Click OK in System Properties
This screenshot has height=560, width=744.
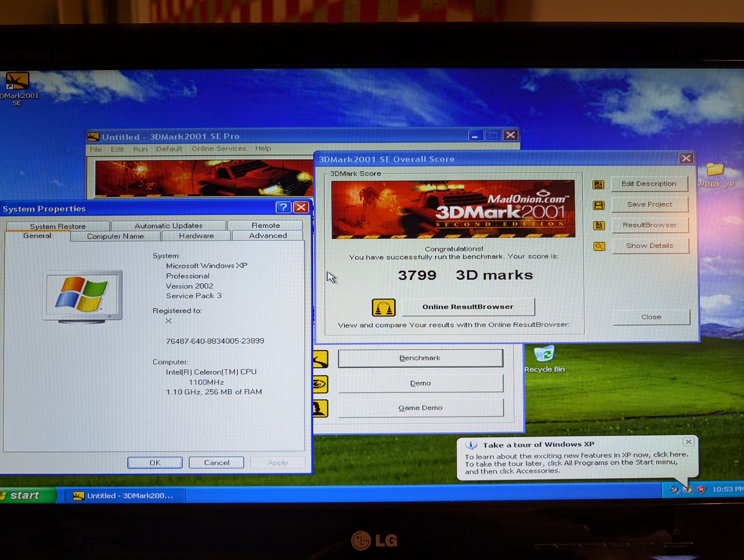coord(155,463)
